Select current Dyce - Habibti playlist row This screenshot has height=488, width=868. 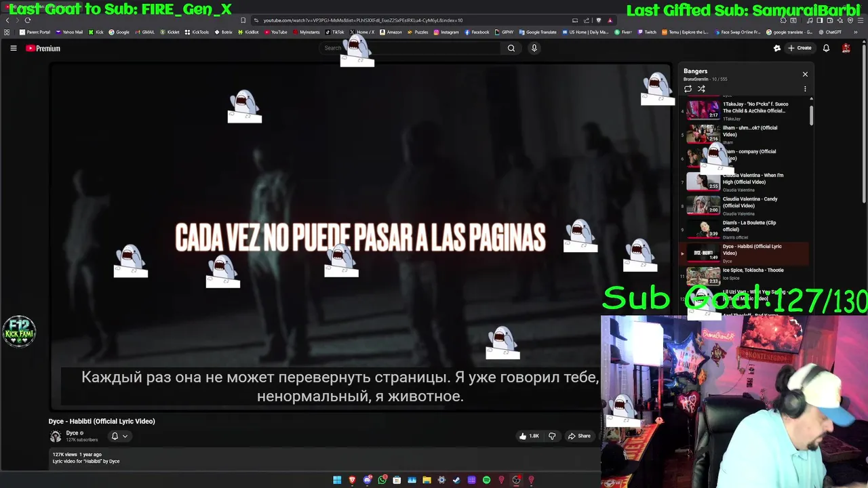tap(744, 253)
